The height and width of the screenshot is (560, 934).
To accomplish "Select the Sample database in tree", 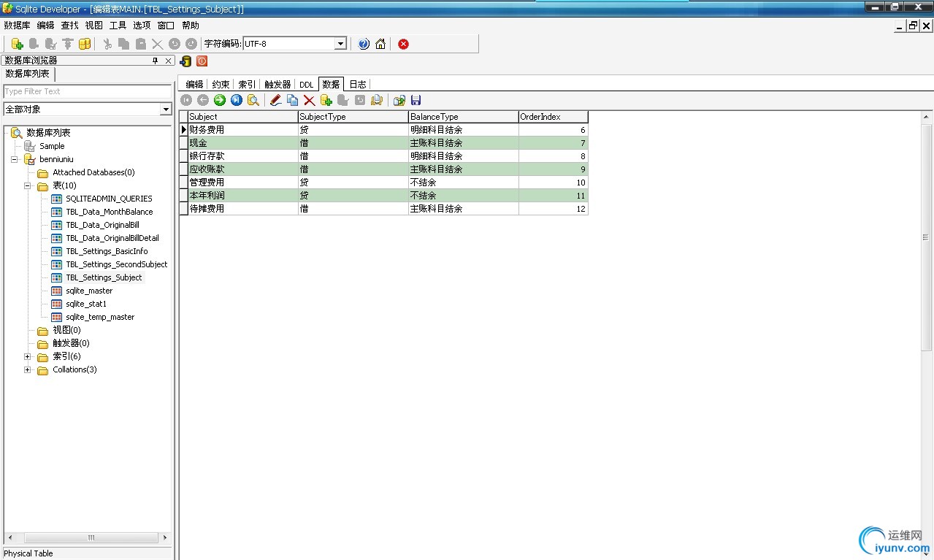I will [x=52, y=146].
